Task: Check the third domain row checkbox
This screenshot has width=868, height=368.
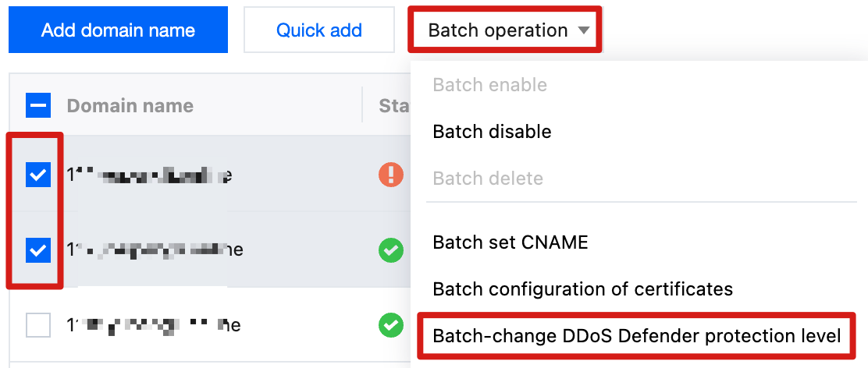Action: tap(38, 325)
